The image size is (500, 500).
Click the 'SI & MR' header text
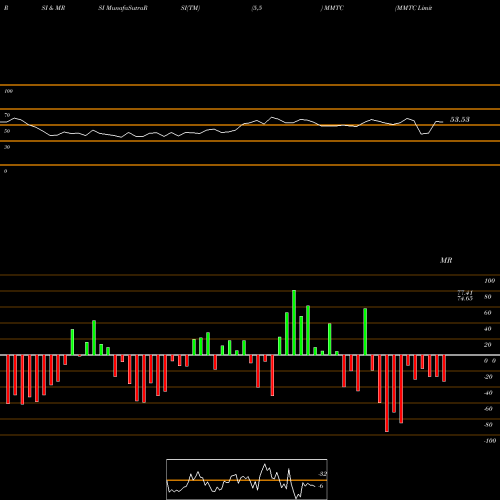click(x=53, y=8)
